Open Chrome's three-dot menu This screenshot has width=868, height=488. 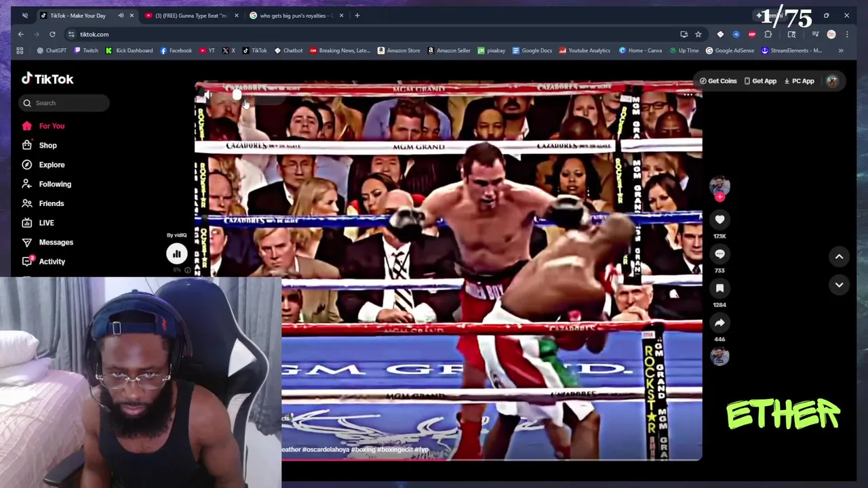(x=846, y=34)
